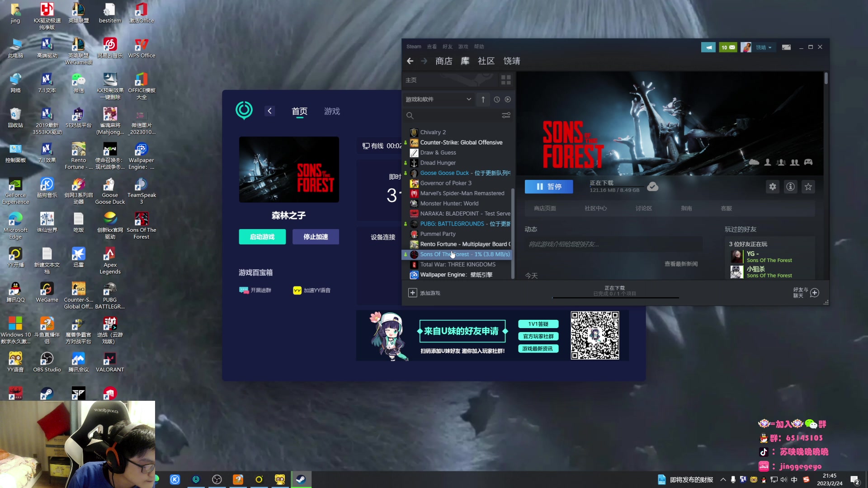Click the 启动游戏 button

[x=262, y=237]
